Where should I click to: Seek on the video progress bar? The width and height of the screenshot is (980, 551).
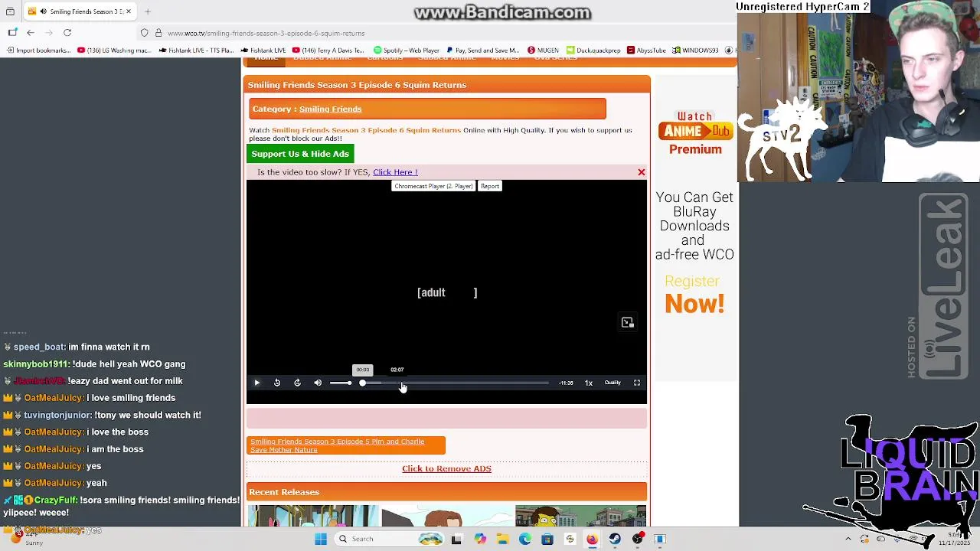coord(456,383)
